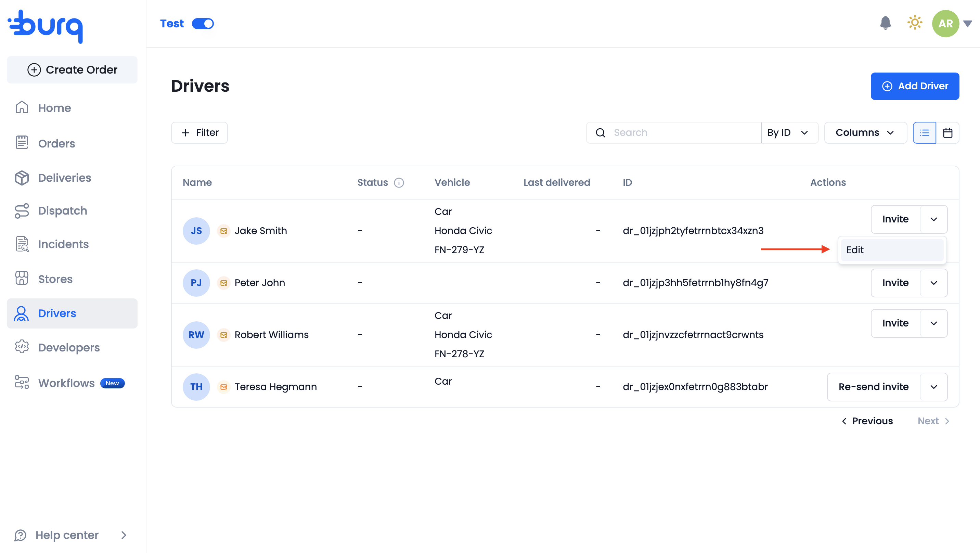This screenshot has height=553, width=980.
Task: Click license plate FN-278-YZ
Action: tap(459, 354)
